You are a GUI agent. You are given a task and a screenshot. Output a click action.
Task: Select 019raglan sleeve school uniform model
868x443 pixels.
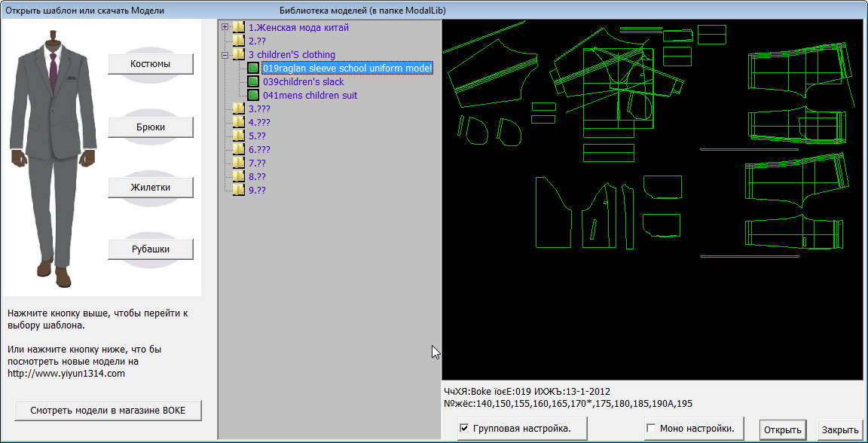pos(347,68)
